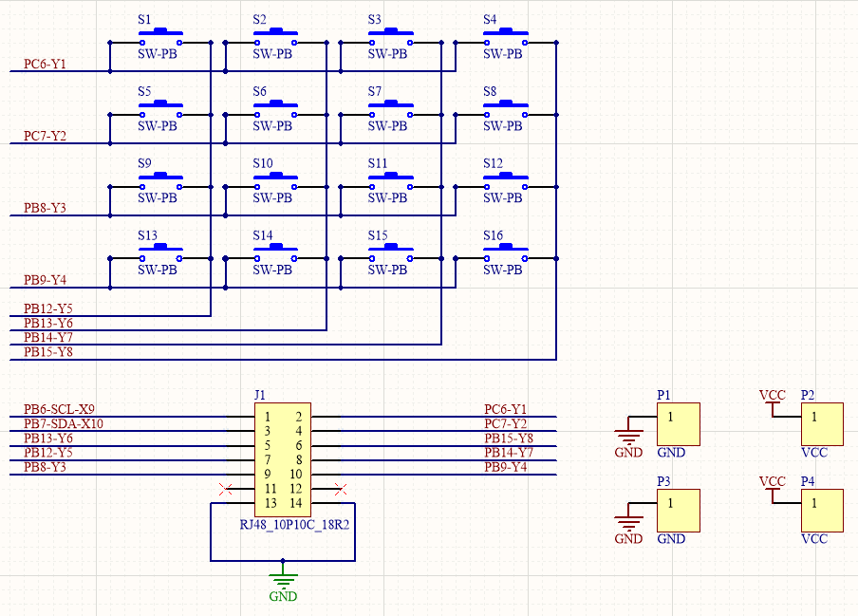Select the S13 push-button switch symbol
The width and height of the screenshot is (858, 616).
(x=160, y=252)
